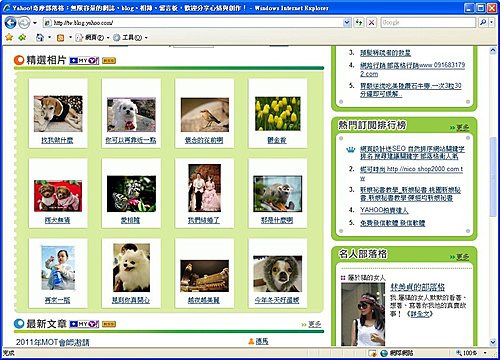The width and height of the screenshot is (500, 360).
Task: Open the butterfly on flowers photo
Action: pyautogui.click(x=131, y=194)
